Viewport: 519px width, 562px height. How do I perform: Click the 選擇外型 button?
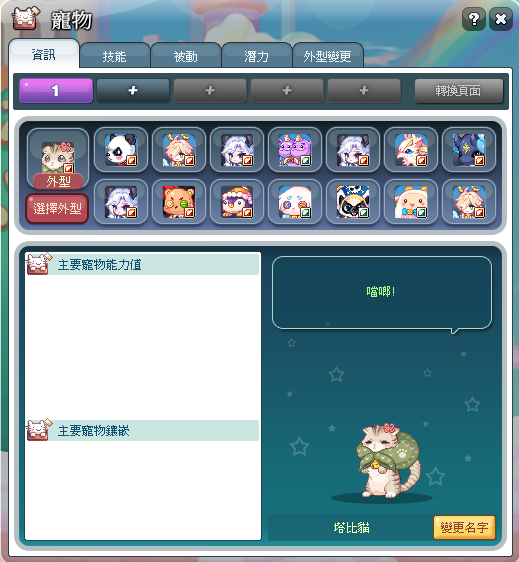tap(57, 209)
